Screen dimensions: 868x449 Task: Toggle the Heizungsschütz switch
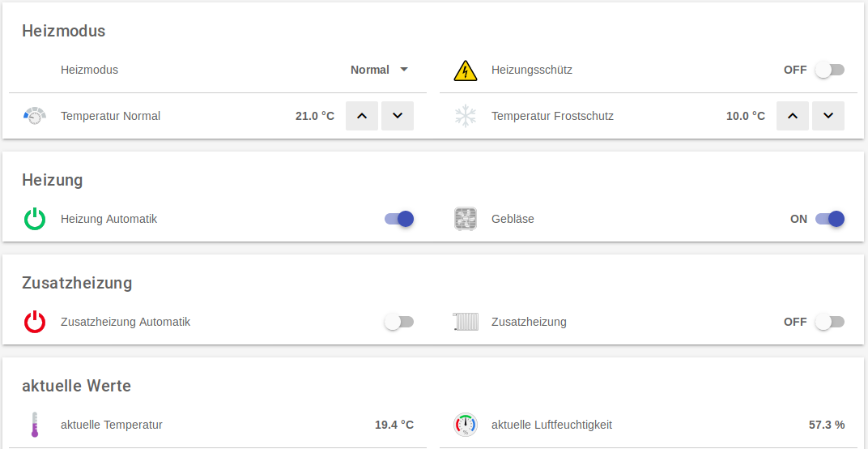pos(829,70)
